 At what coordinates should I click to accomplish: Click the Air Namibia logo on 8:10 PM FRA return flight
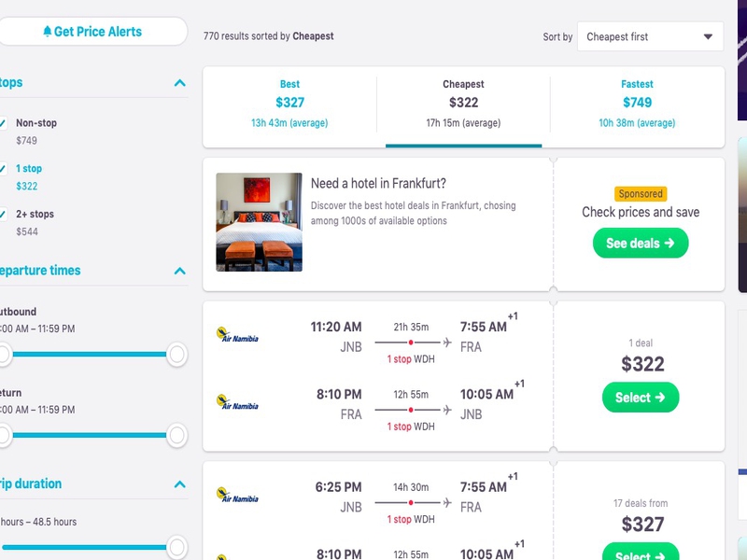point(237,402)
